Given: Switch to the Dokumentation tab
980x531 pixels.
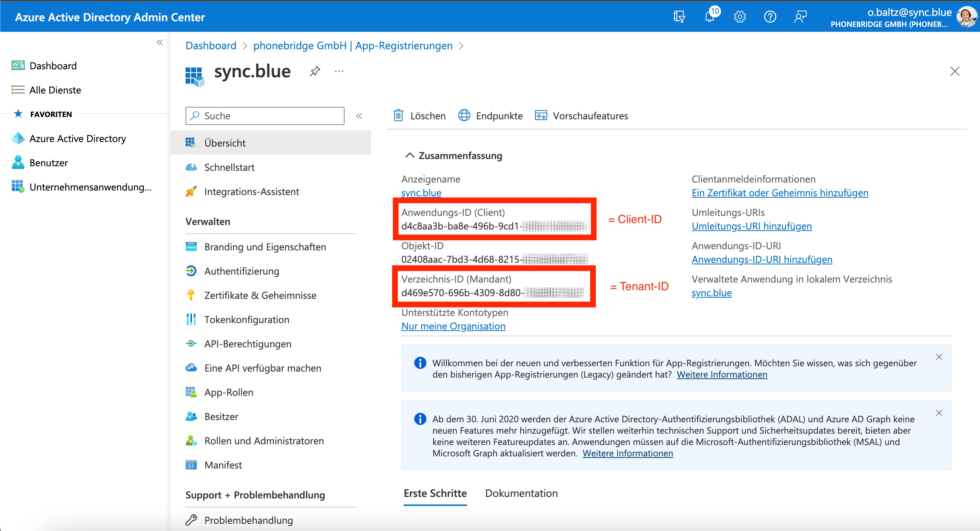Looking at the screenshot, I should [521, 493].
